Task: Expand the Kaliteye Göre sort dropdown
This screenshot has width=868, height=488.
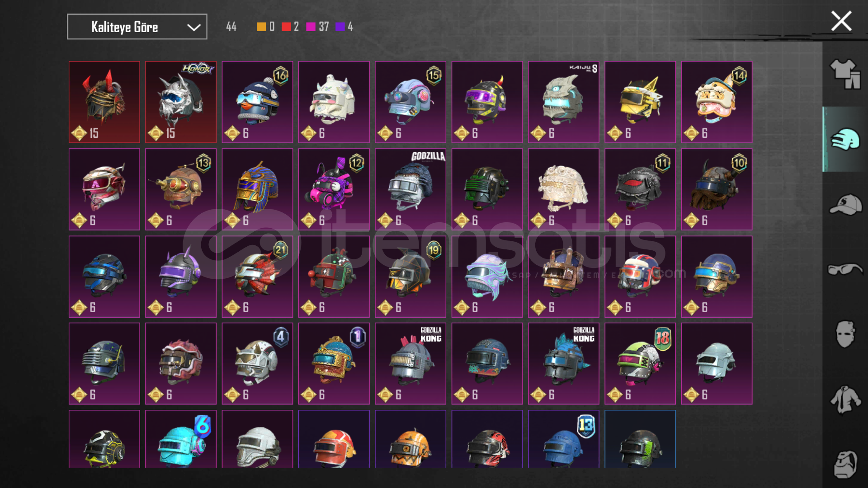Action: click(137, 27)
